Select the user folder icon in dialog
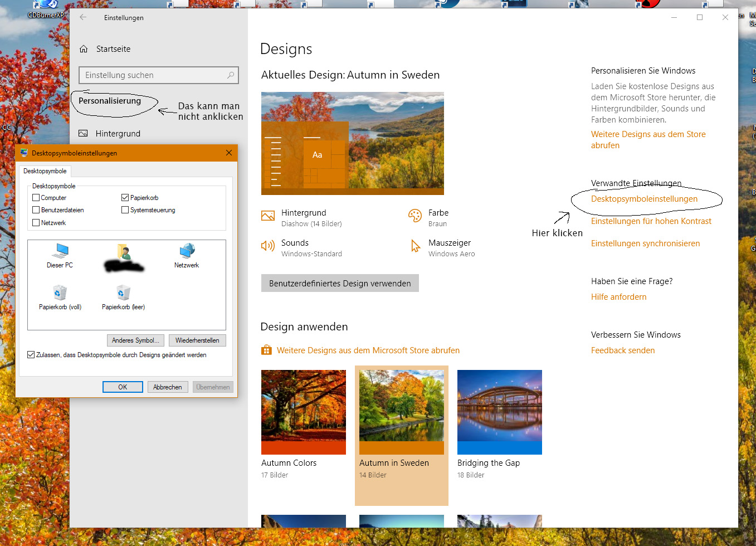 point(124,252)
